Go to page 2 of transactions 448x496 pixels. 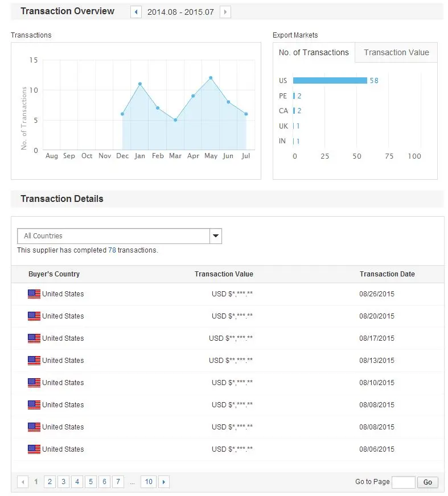click(x=50, y=482)
